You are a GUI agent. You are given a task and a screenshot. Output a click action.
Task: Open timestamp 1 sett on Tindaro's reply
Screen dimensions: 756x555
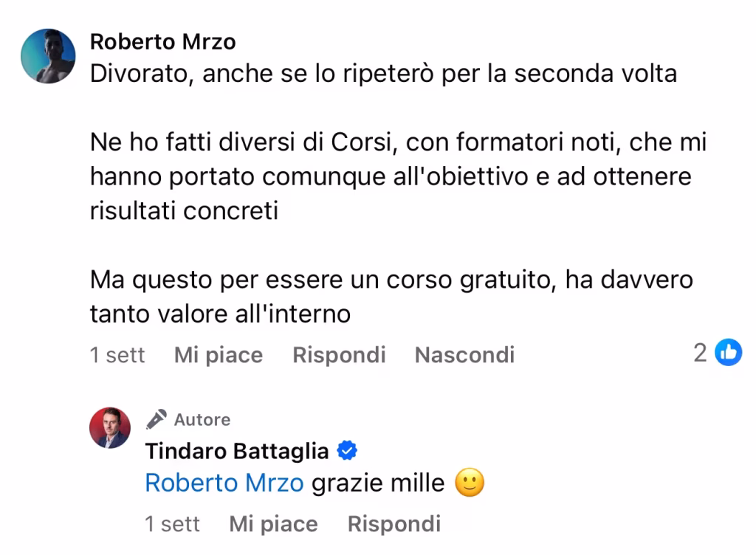(x=172, y=524)
